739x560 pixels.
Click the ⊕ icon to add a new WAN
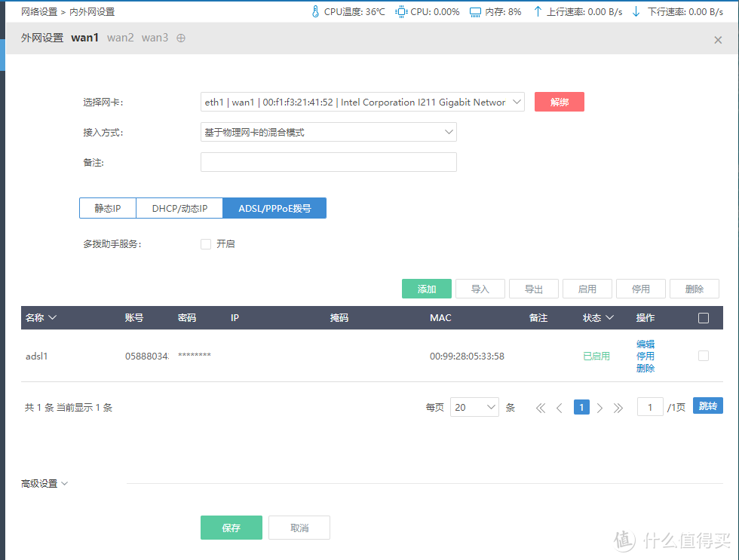[x=180, y=36]
